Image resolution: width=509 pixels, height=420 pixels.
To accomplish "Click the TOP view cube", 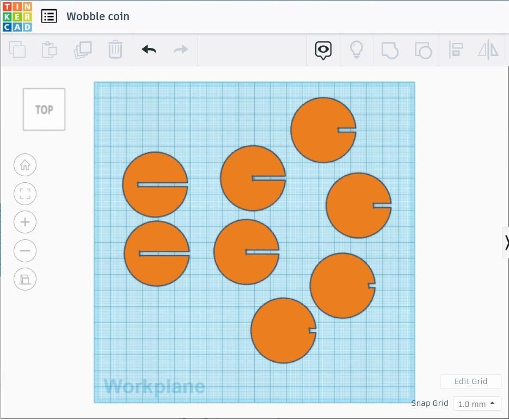I will coord(44,109).
